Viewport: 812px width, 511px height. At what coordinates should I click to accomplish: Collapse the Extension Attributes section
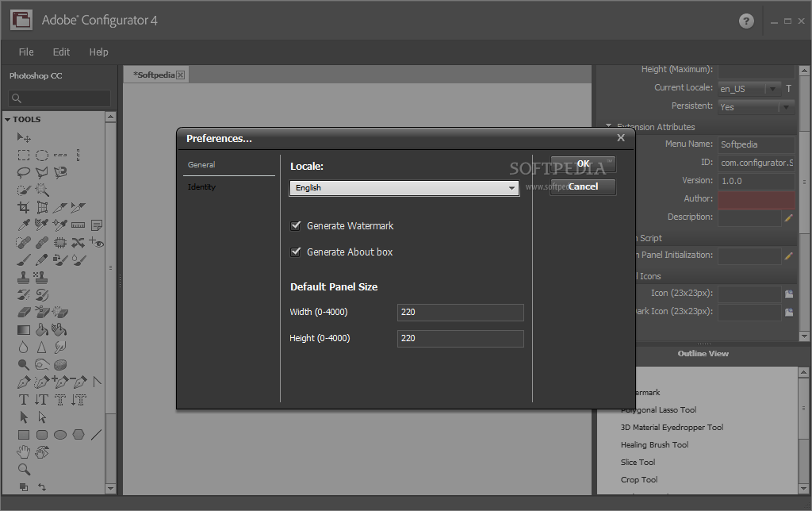609,126
